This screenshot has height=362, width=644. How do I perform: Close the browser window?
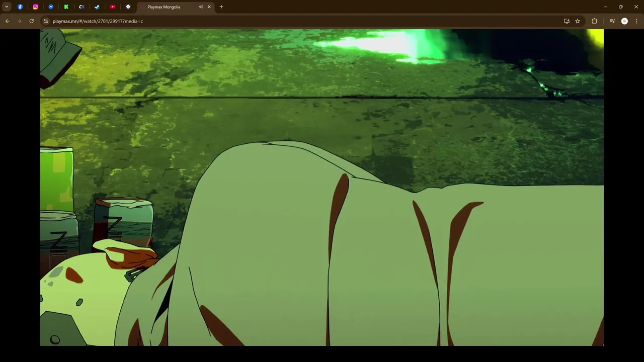click(636, 7)
